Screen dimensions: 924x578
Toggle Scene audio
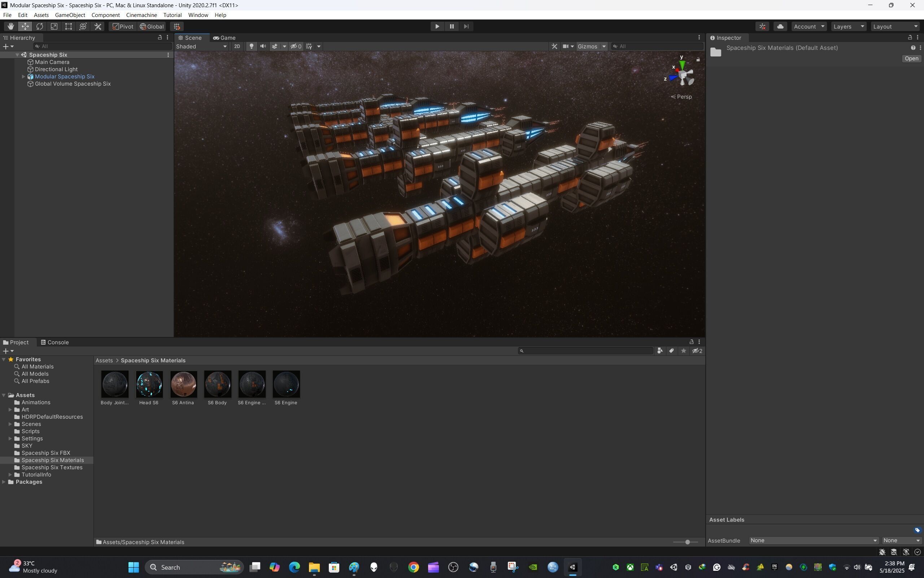[x=263, y=46]
